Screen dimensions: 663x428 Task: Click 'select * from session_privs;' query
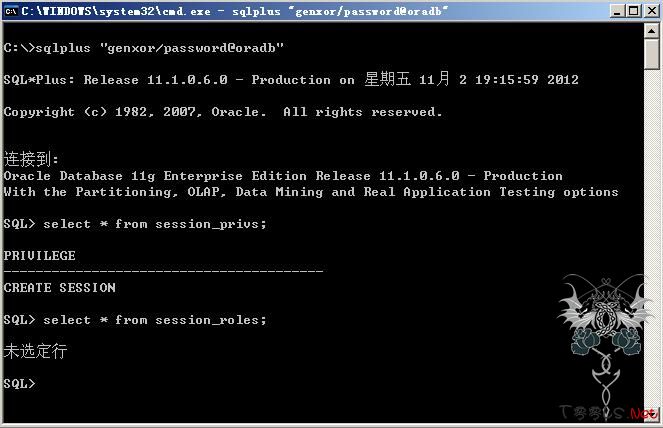click(x=155, y=224)
